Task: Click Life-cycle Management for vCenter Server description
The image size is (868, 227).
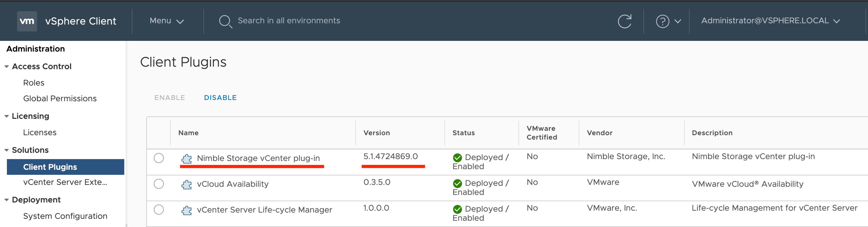Action: pos(775,208)
